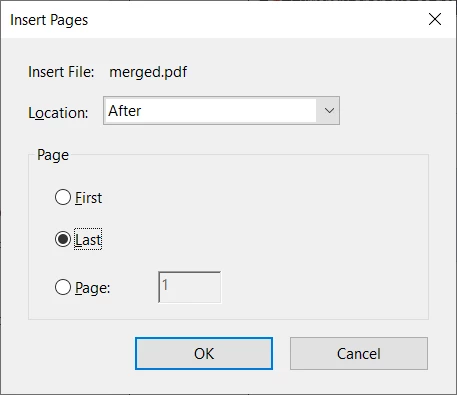Dismiss the dialog with Cancel button

[359, 353]
